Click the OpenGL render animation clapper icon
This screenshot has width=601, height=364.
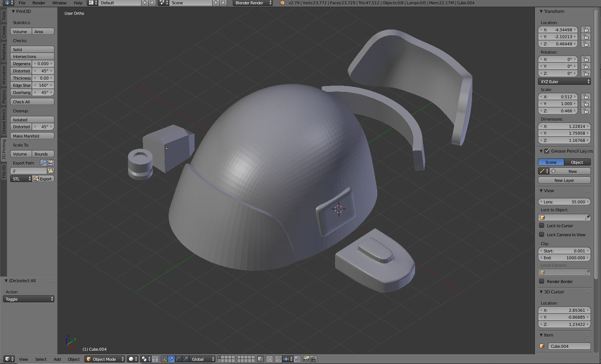click(313, 359)
